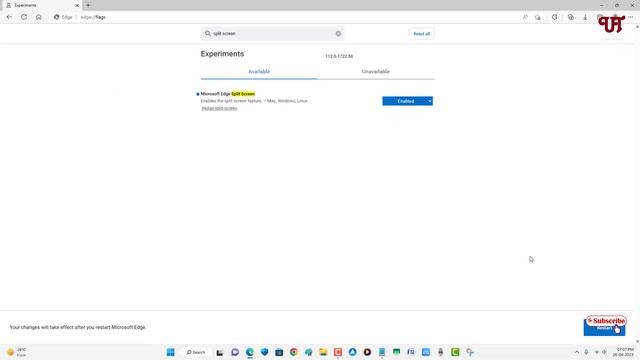Open the black circle play app in taskbar
The width and height of the screenshot is (640, 360).
[x=367, y=352]
